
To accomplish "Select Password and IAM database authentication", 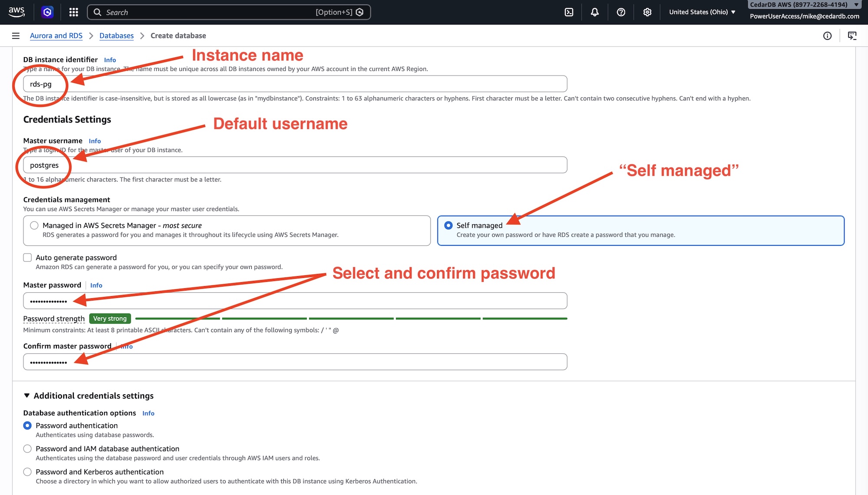I will pos(27,449).
